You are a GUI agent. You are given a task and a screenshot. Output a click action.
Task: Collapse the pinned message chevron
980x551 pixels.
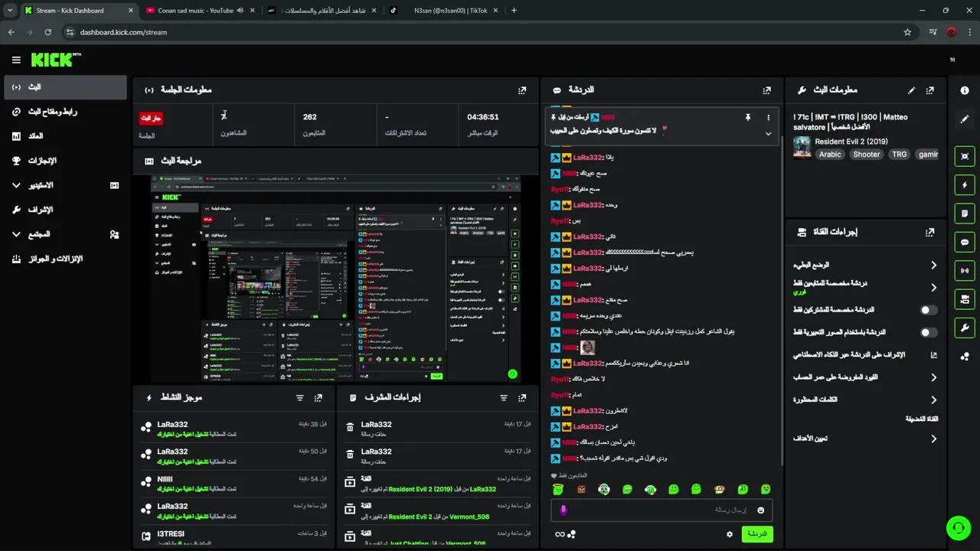coord(768,133)
